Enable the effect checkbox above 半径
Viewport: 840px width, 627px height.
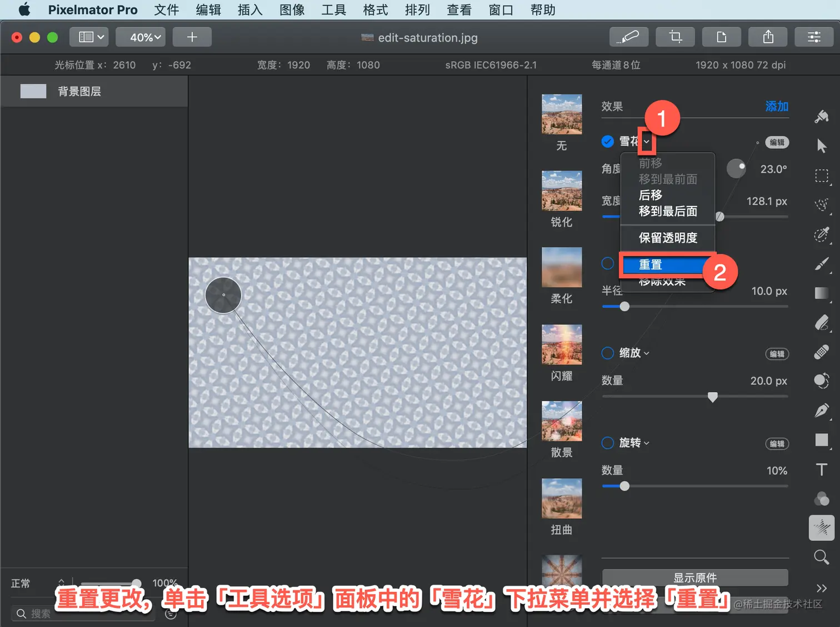pos(608,263)
